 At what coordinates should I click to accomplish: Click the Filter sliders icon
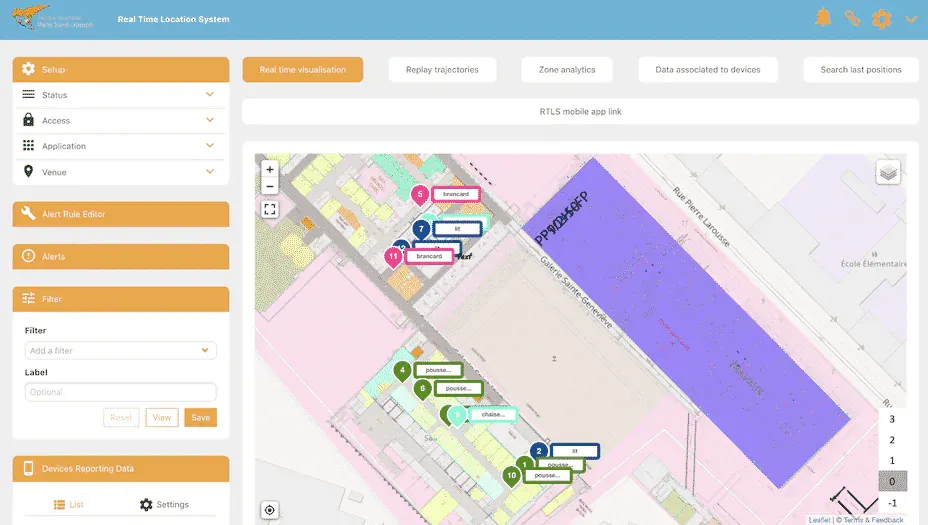pyautogui.click(x=28, y=298)
